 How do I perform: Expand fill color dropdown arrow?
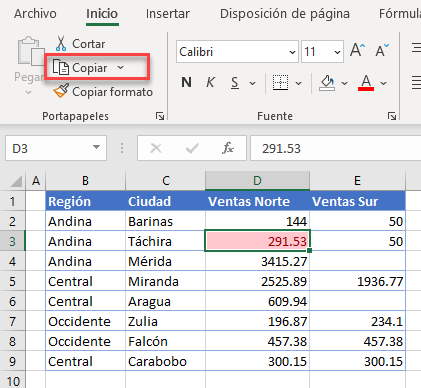coord(344,83)
